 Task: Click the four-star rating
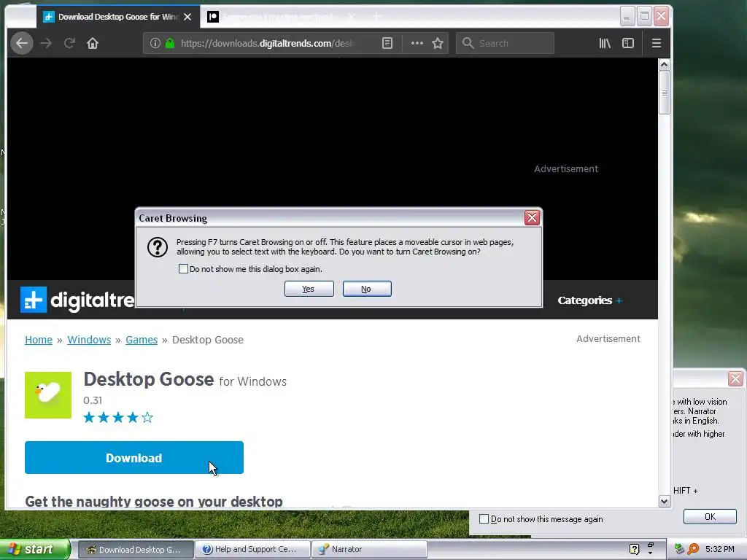click(x=118, y=418)
